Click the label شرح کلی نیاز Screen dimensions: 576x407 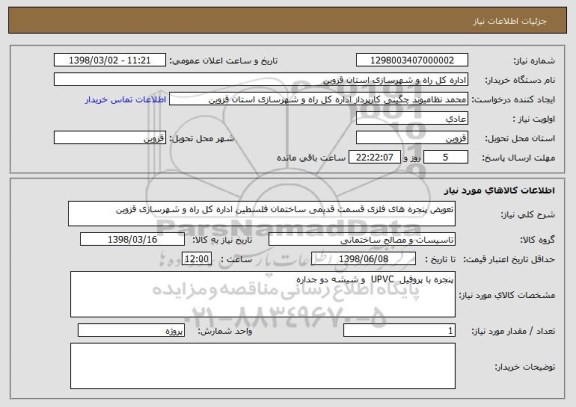[x=528, y=215]
